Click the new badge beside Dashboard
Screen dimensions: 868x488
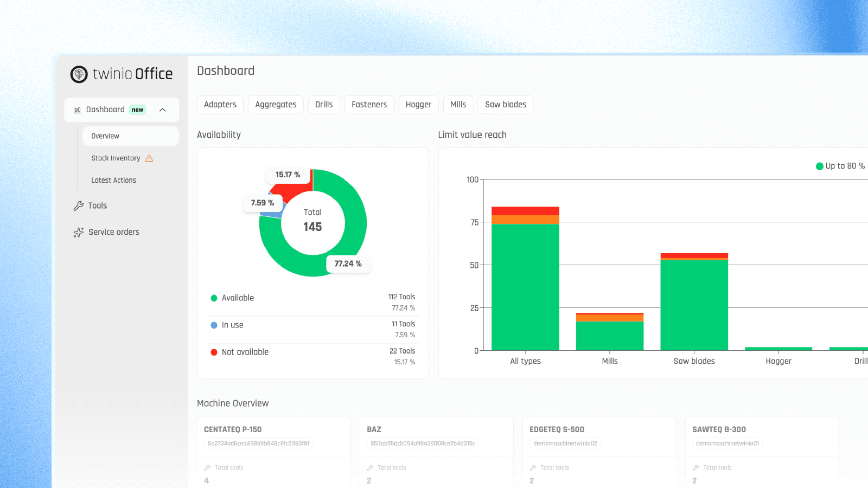tap(138, 110)
